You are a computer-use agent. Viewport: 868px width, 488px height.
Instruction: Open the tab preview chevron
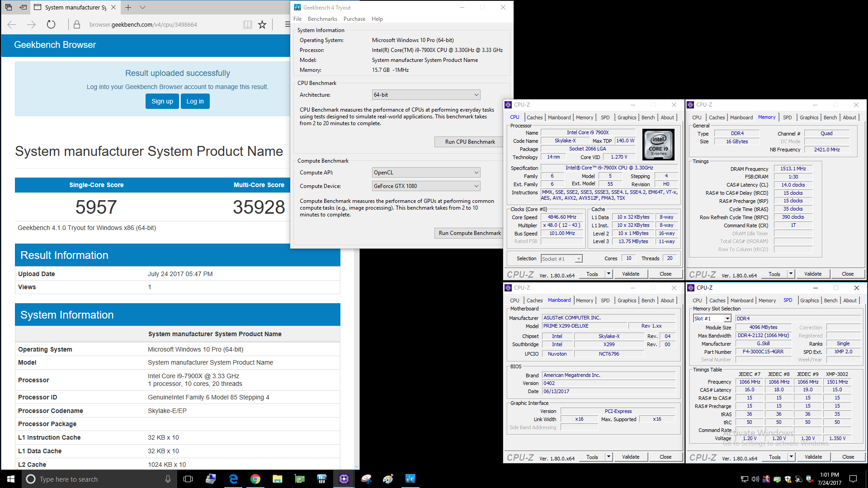coord(142,7)
